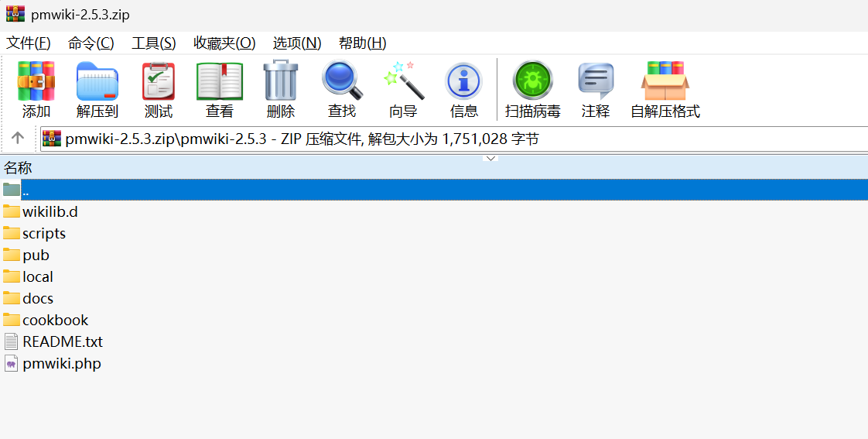Expand the column header chevron dropdown
The image size is (868, 439).
pos(490,159)
